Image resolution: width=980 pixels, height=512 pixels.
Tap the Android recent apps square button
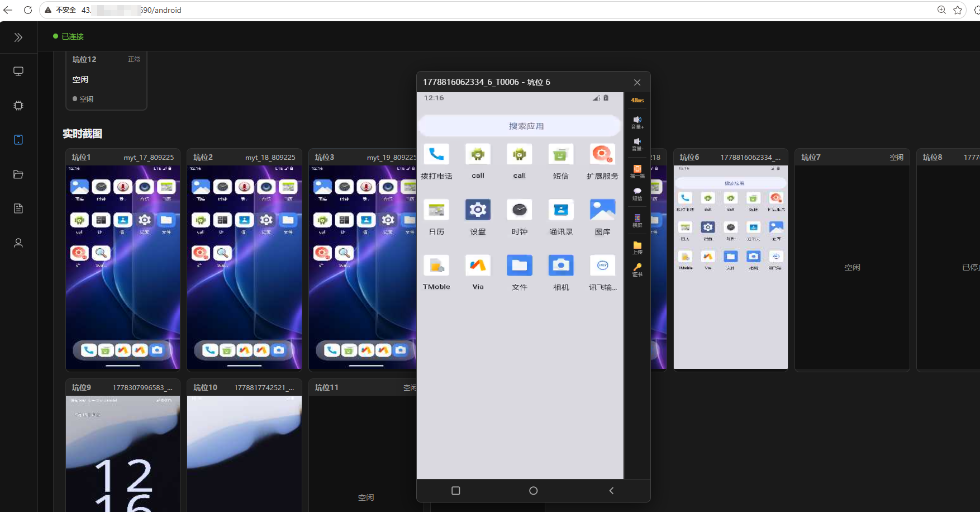click(456, 491)
